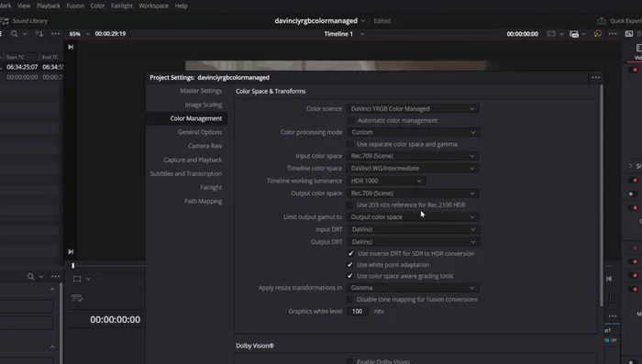Switch to Subtitles and Transcription section

point(186,173)
